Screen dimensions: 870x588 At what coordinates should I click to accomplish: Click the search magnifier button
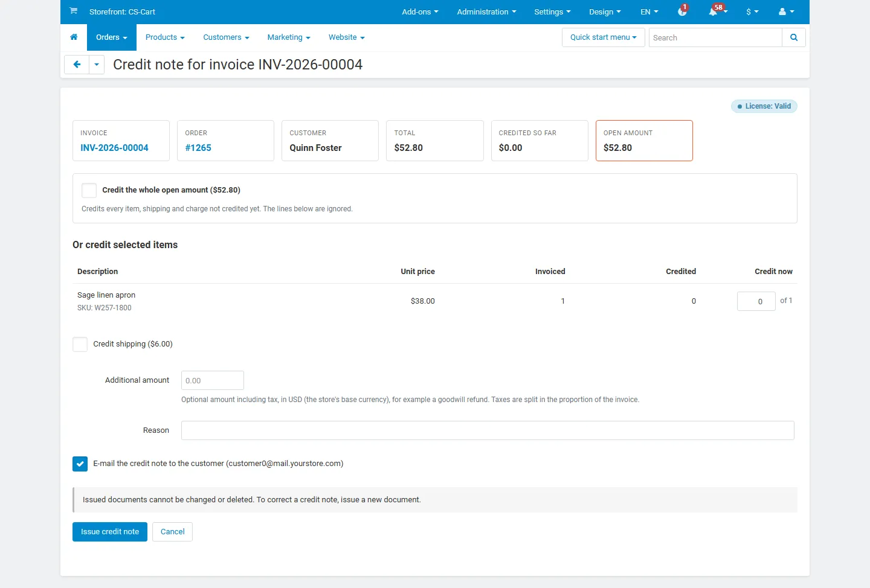(794, 37)
